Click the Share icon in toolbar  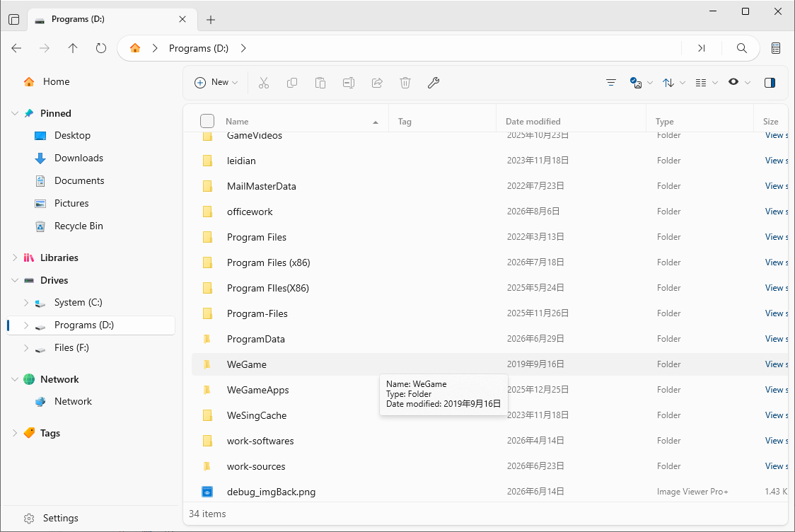377,83
